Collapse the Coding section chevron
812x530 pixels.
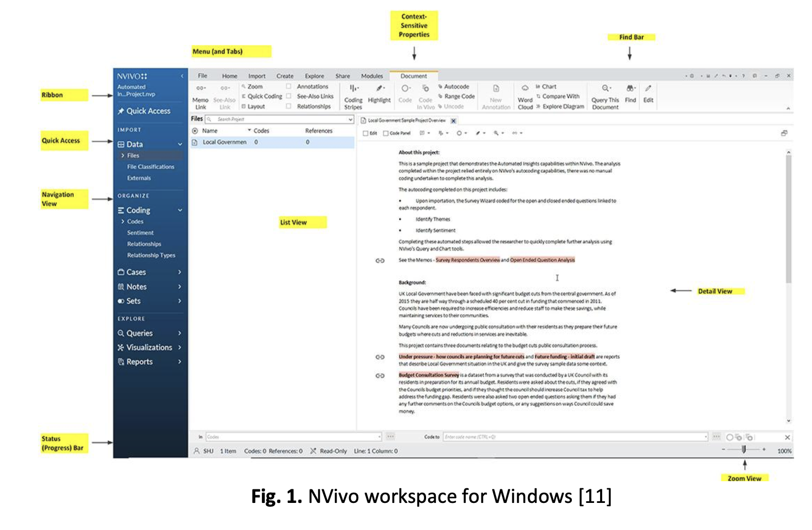(180, 210)
